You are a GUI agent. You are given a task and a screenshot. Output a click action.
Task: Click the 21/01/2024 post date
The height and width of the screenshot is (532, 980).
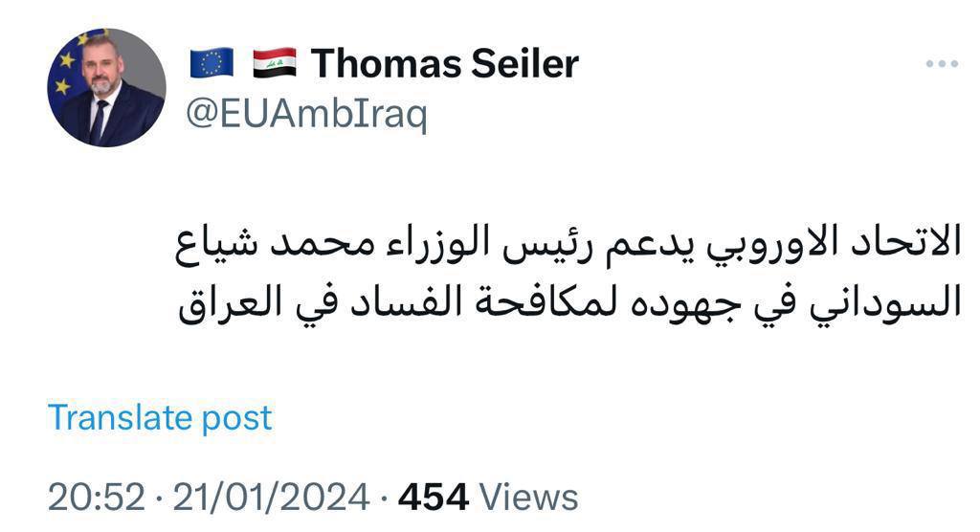pos(271,497)
